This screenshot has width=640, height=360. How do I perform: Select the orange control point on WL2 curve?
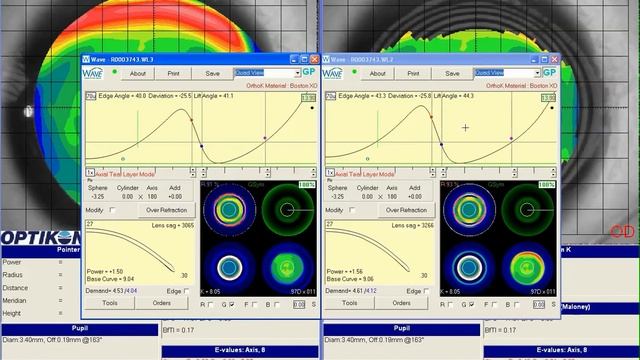pyautogui.click(x=431, y=117)
